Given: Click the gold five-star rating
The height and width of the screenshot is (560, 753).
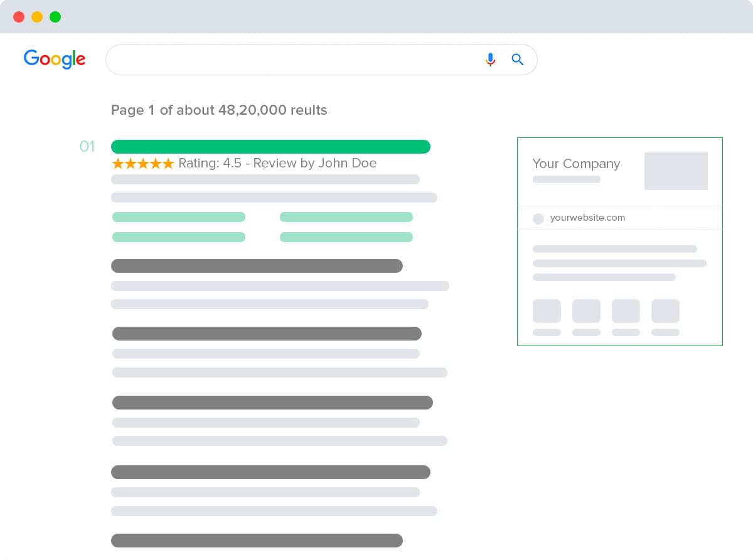Looking at the screenshot, I should pyautogui.click(x=142, y=164).
